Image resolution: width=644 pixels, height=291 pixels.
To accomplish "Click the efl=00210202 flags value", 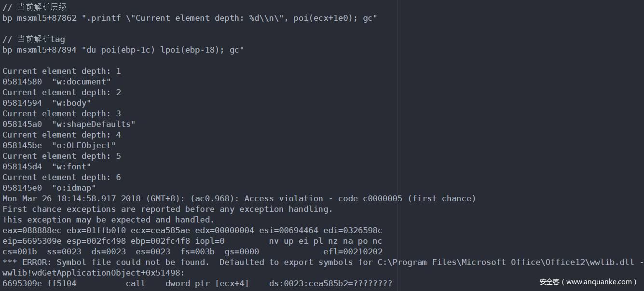I will click(x=353, y=251).
